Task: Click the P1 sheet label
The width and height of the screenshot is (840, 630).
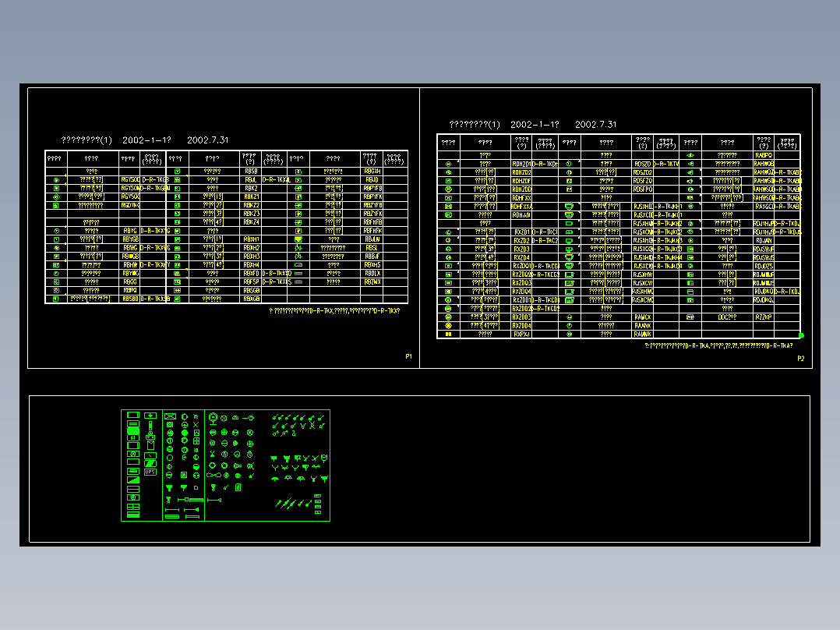Action: pyautogui.click(x=409, y=356)
